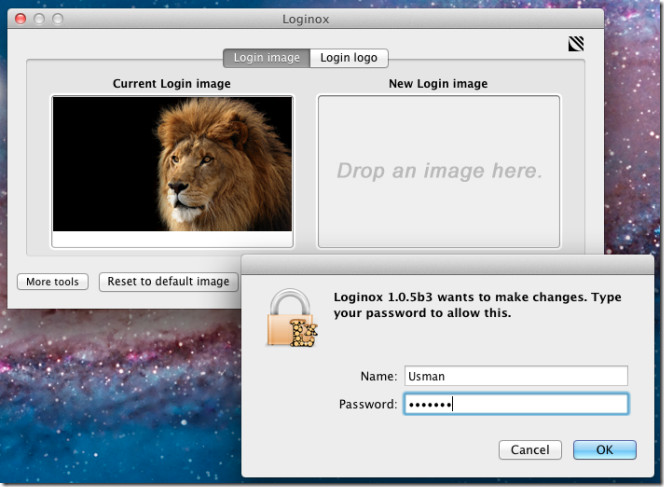Click the striped icon in Loginox window corner
Screen dimensions: 664x487
pyautogui.click(x=576, y=44)
